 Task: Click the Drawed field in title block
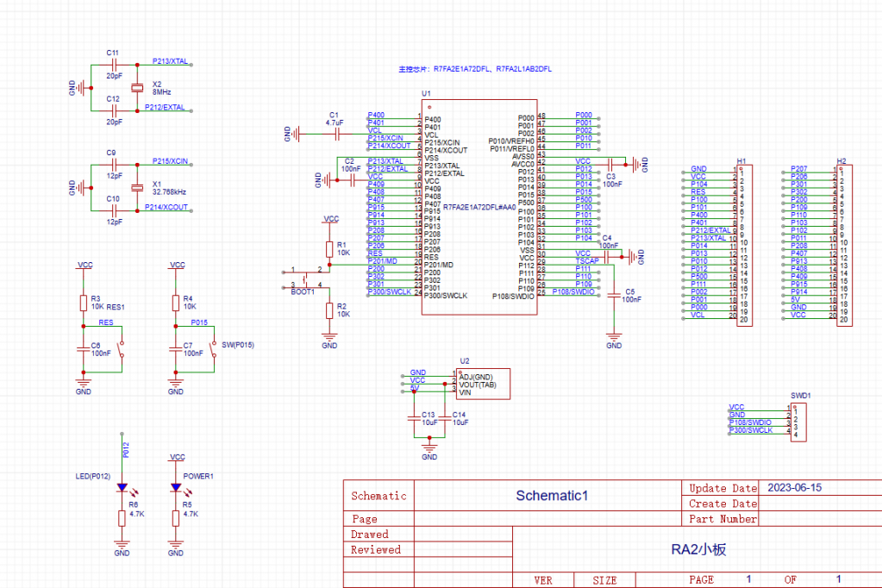click(x=370, y=534)
